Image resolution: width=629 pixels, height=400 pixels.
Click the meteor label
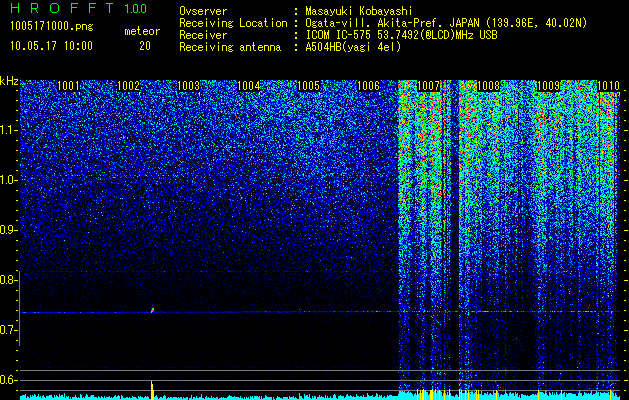pyautogui.click(x=142, y=31)
